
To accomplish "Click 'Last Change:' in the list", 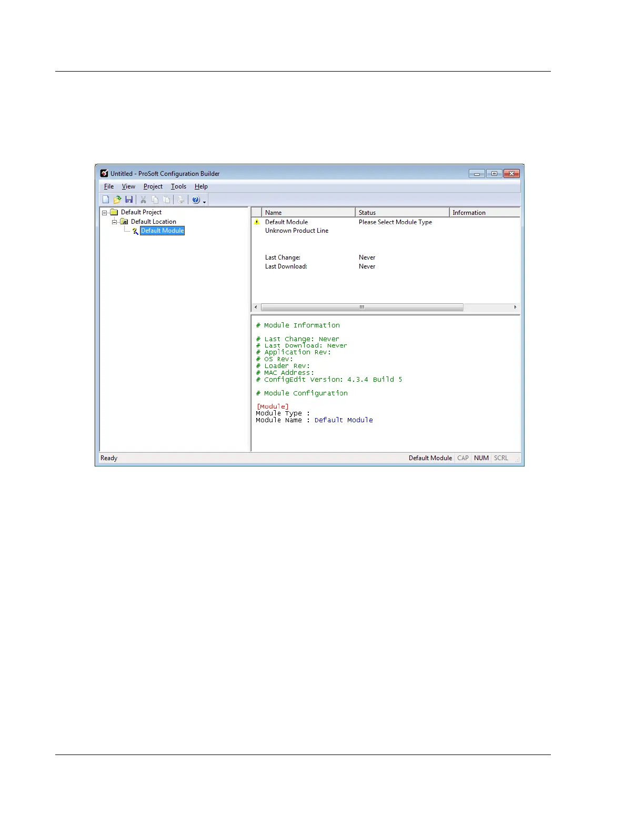I will (x=283, y=257).
